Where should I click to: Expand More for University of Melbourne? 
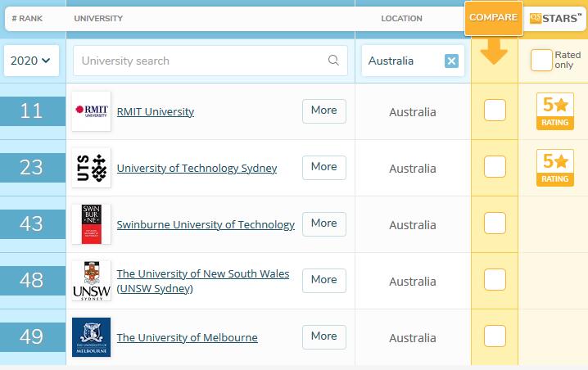pyautogui.click(x=323, y=336)
